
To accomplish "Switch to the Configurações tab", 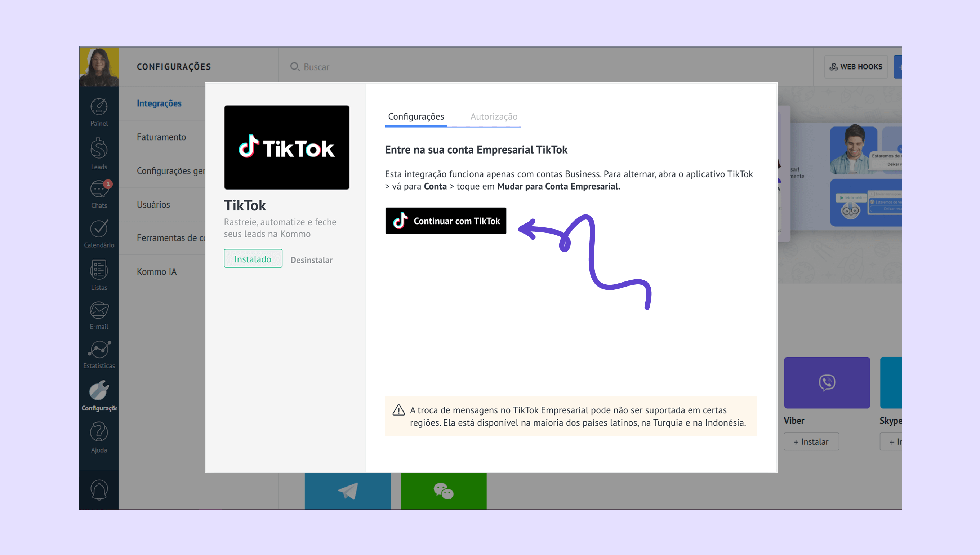I will 416,116.
